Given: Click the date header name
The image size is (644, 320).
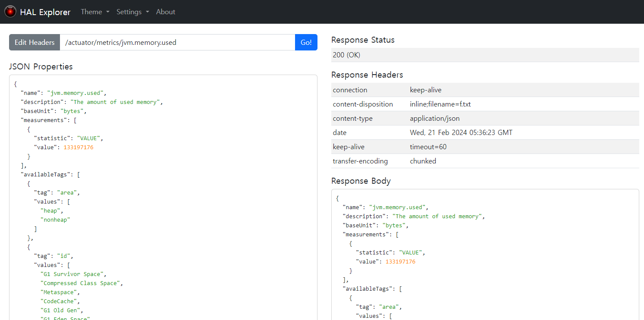Looking at the screenshot, I should (x=339, y=132).
